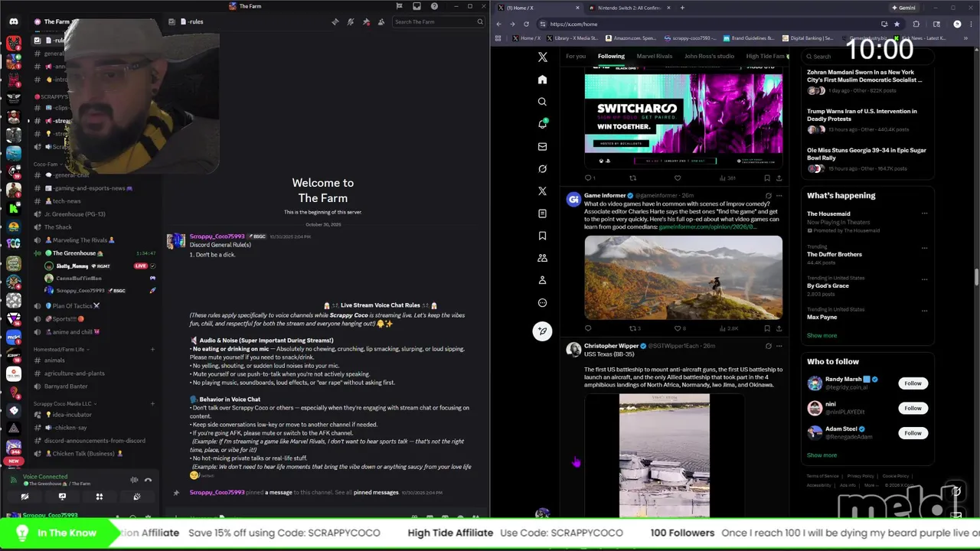Share your screen in Discord voice

(62, 497)
